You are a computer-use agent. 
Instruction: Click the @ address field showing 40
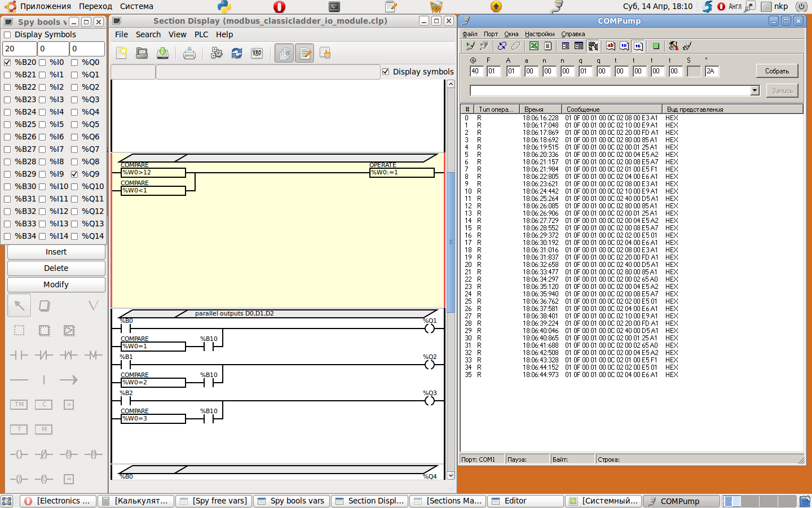pos(476,71)
